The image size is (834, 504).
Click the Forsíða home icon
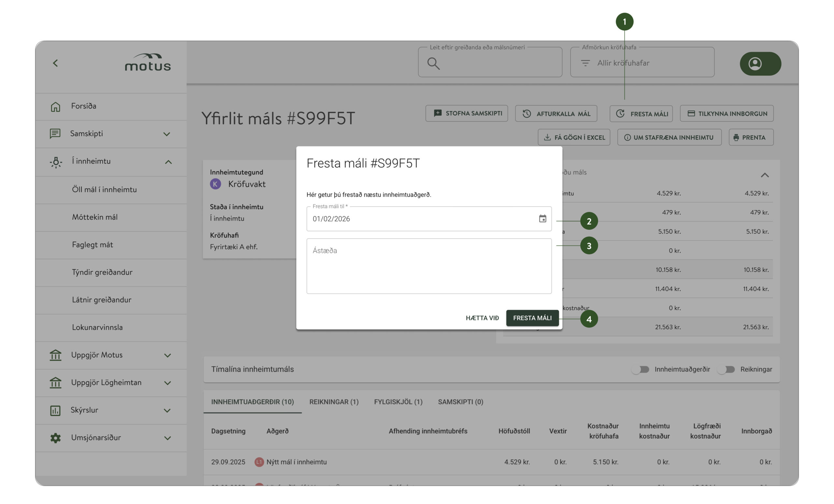(55, 106)
